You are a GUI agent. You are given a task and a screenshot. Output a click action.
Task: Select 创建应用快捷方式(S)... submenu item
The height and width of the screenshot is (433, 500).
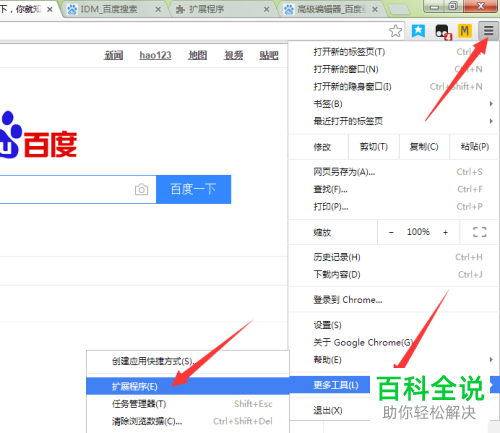pyautogui.click(x=188, y=361)
